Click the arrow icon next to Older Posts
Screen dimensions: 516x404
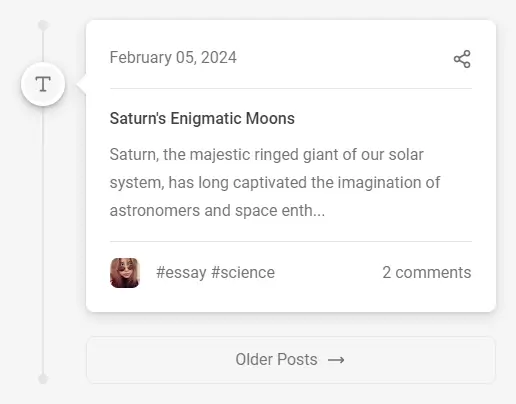click(x=336, y=360)
